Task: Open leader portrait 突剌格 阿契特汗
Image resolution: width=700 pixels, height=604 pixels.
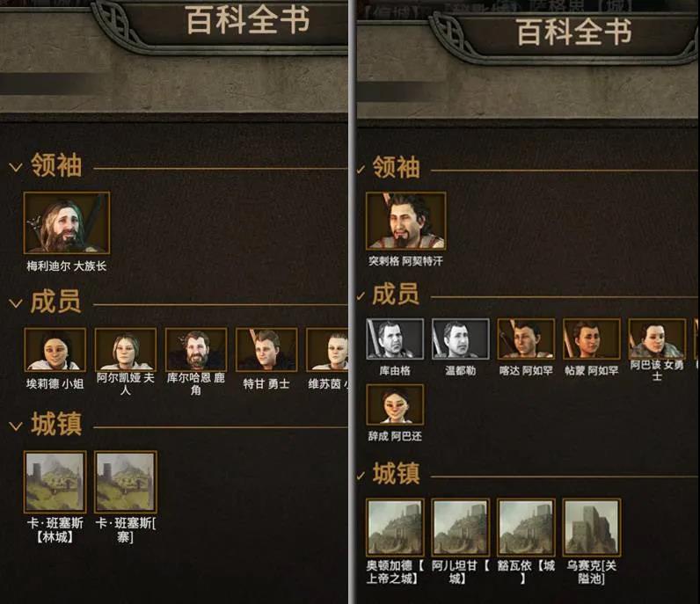Action: click(405, 221)
